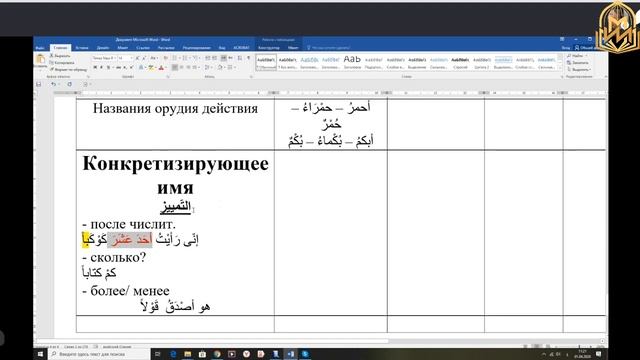
Task: Open Edge browser from taskbar
Action: click(x=173, y=354)
